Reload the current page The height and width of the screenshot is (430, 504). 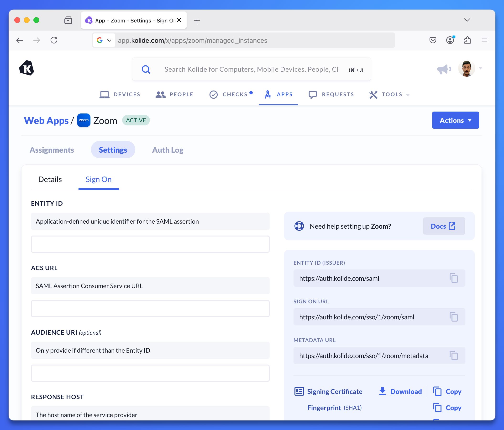tap(54, 40)
